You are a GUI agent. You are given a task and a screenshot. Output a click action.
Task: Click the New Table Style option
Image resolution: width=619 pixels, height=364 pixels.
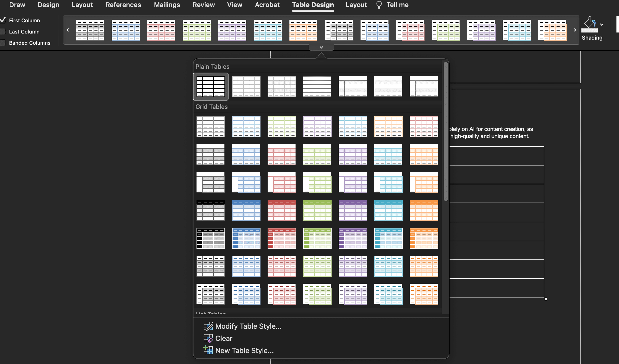tap(244, 351)
